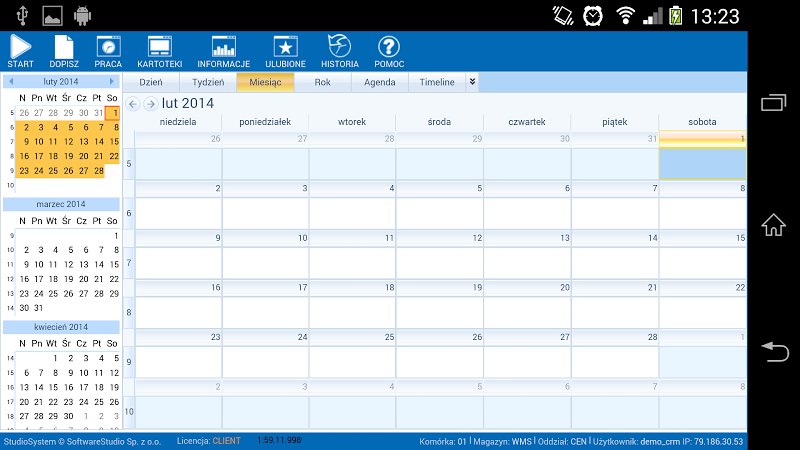
Task: Switch to Dzień view tab
Action: pos(151,82)
